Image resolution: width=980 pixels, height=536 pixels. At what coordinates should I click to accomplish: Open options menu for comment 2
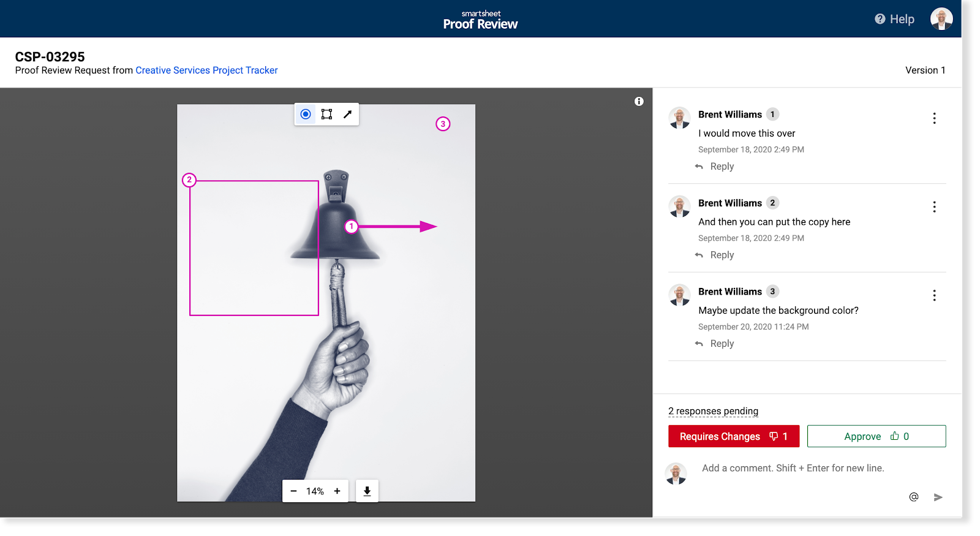934,207
